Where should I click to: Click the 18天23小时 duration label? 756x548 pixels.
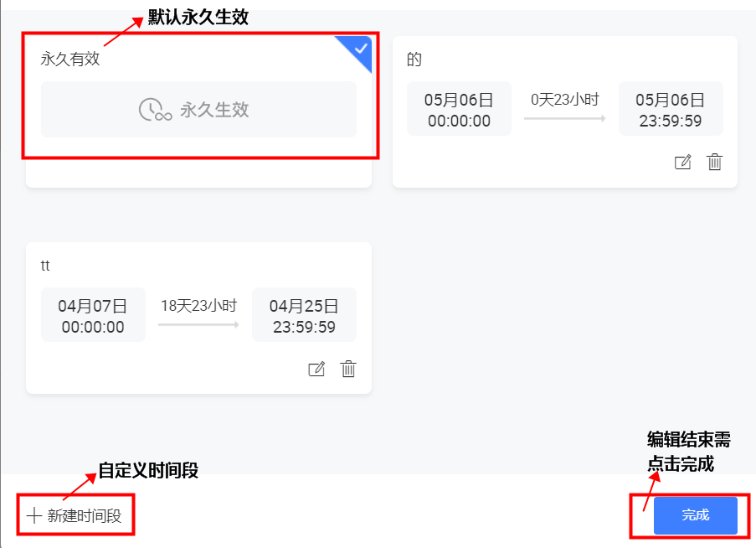198,305
